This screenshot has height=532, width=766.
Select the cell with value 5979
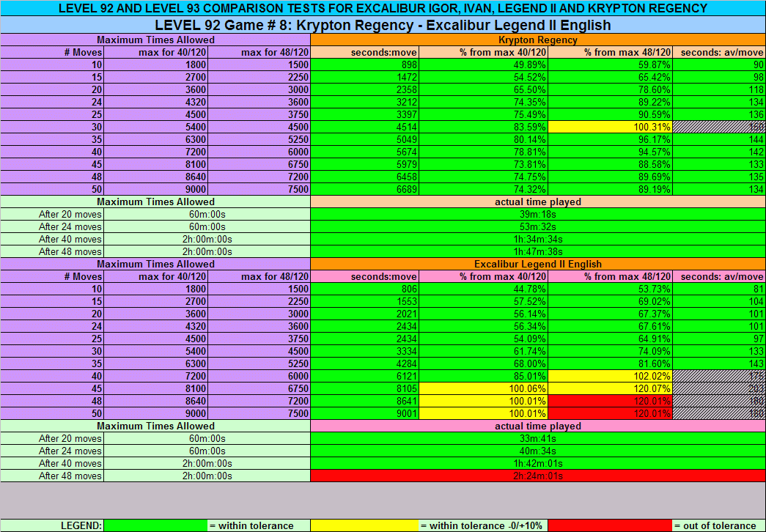click(364, 165)
